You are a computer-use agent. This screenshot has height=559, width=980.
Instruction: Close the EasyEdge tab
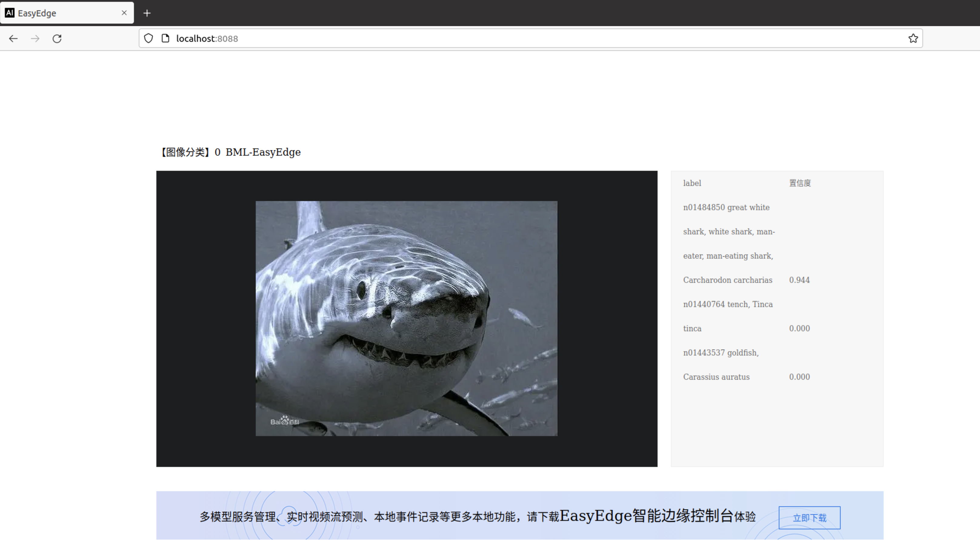[x=124, y=13]
